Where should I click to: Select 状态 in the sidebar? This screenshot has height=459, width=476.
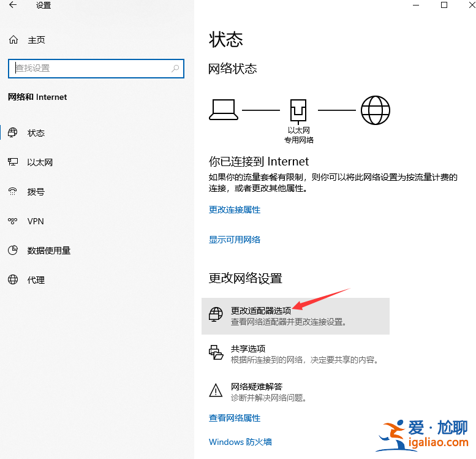(x=36, y=133)
